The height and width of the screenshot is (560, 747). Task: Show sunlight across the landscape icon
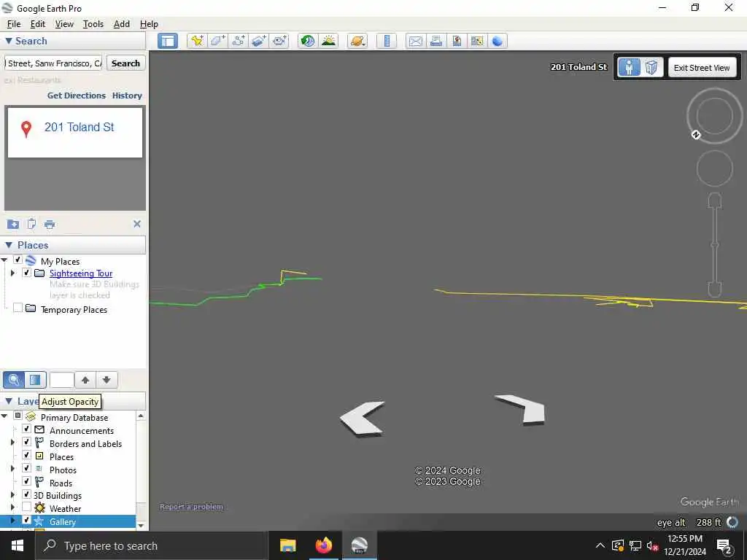click(x=328, y=41)
